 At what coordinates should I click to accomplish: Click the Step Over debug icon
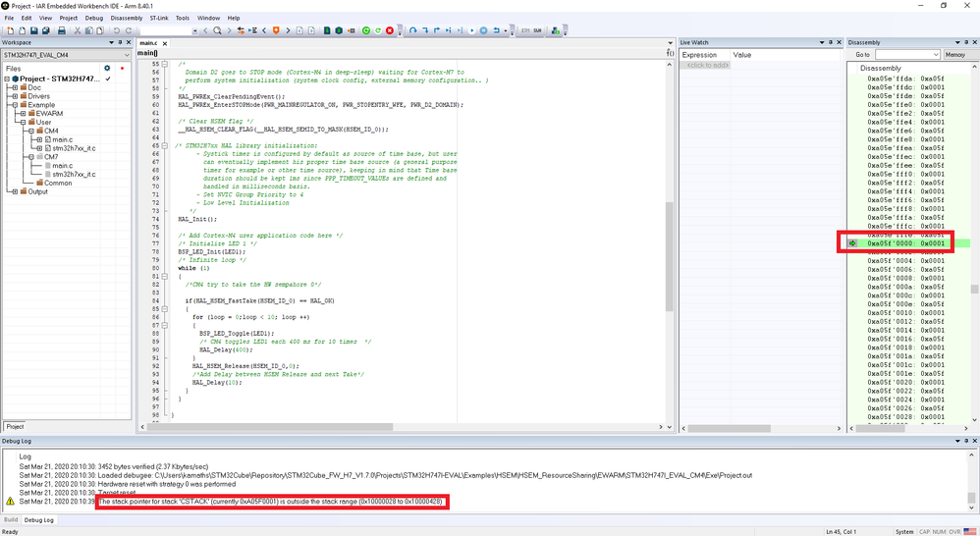click(413, 30)
